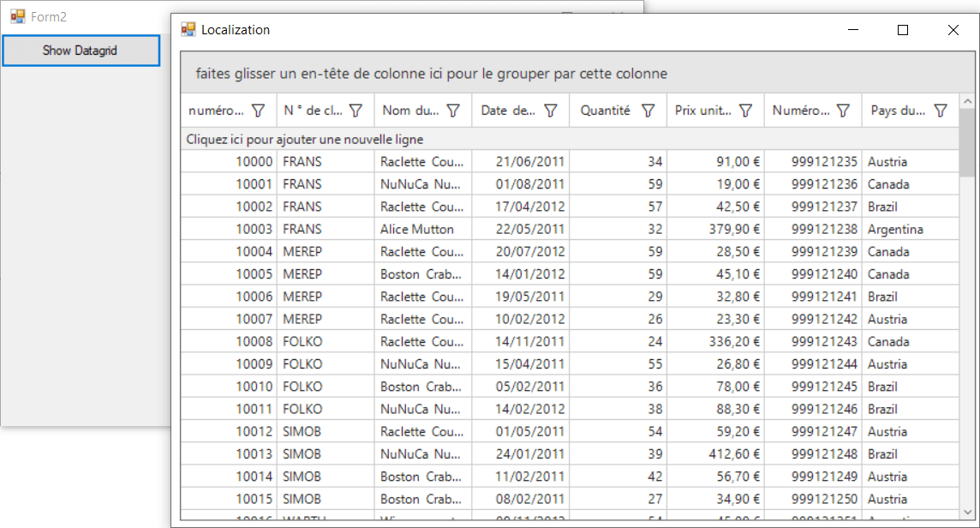The width and height of the screenshot is (980, 528).
Task: Select price cell 23,30 €
Action: (715, 319)
